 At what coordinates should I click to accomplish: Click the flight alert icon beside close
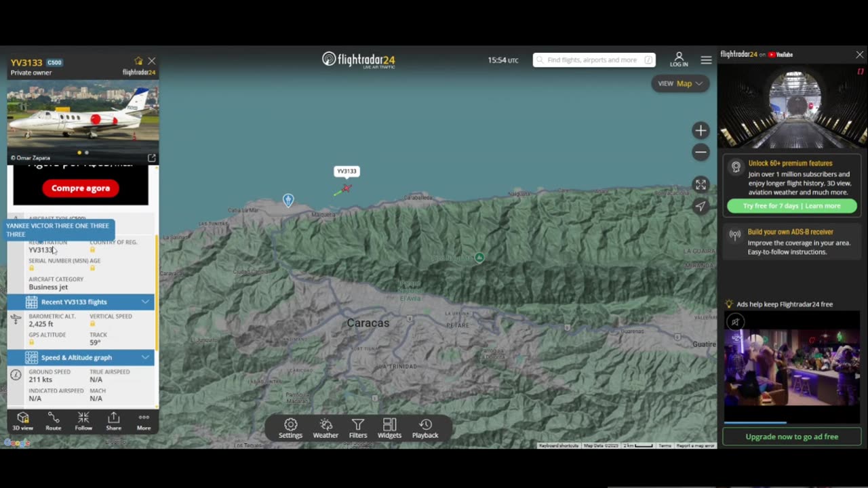pyautogui.click(x=138, y=61)
